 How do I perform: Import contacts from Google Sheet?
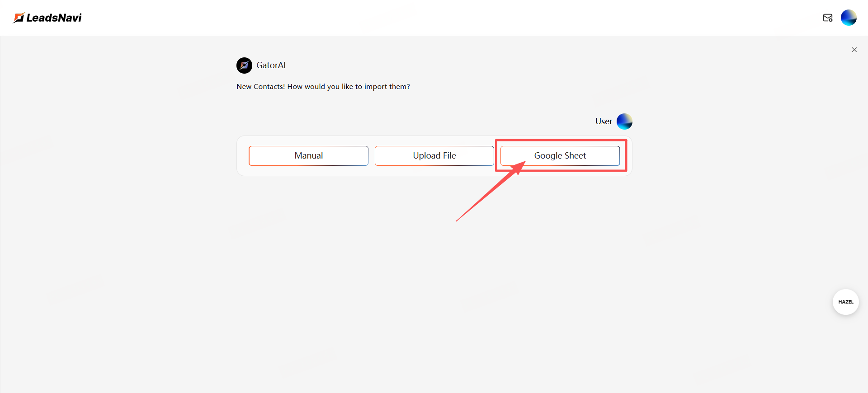(x=560, y=156)
